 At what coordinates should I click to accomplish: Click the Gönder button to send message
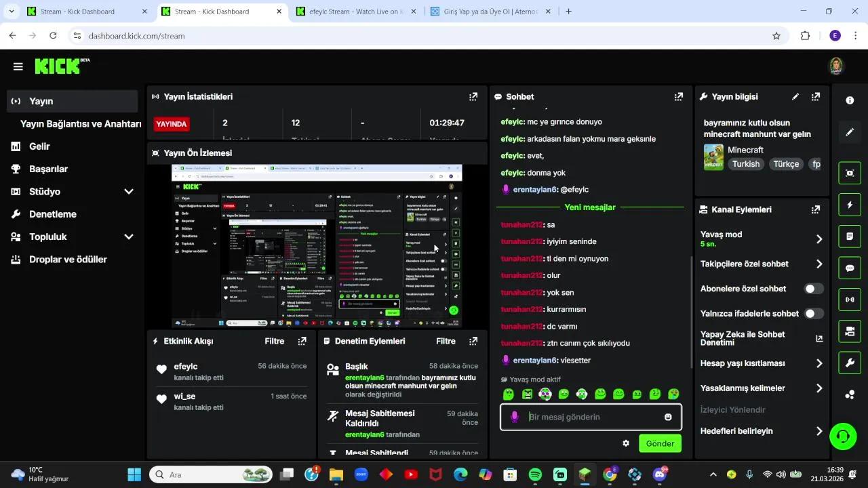(659, 443)
